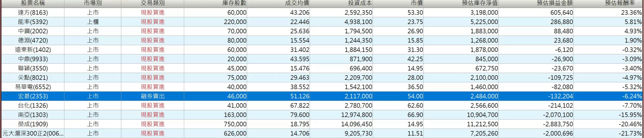The height and width of the screenshot is (138, 644).
Task: Select the 達方(8163) stock row name
Action: (33, 12)
